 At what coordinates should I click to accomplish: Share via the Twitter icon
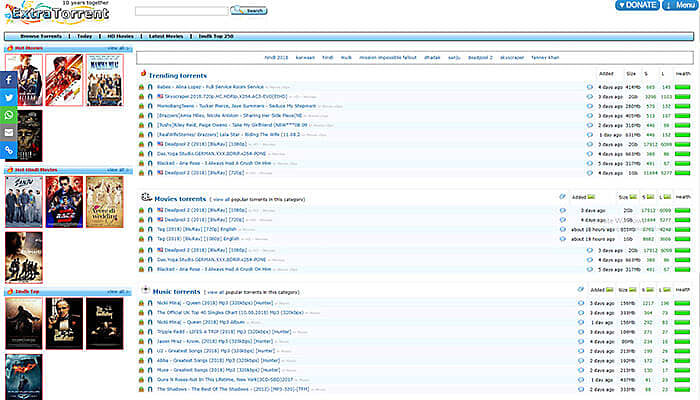coord(8,97)
